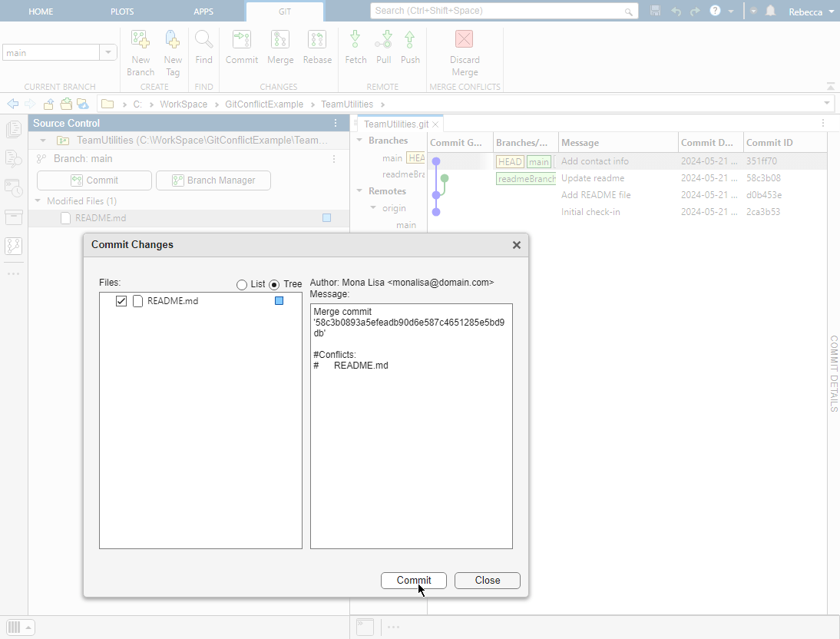Click the Merge icon in ribbon

pyautogui.click(x=280, y=40)
